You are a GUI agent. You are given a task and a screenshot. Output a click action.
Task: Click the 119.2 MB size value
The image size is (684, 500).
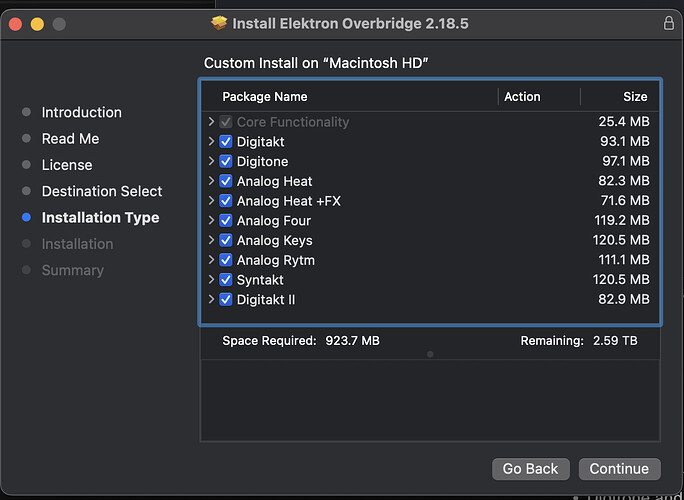click(622, 220)
